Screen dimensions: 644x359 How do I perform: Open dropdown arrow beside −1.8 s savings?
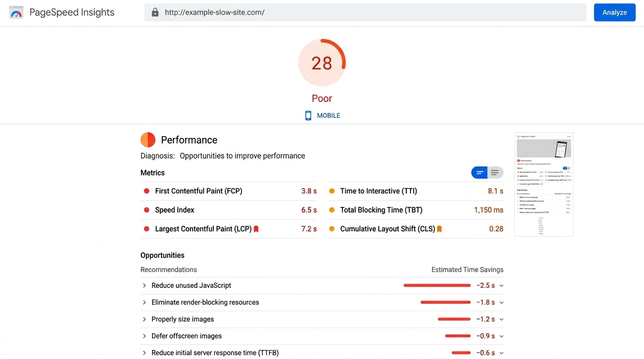[501, 302]
